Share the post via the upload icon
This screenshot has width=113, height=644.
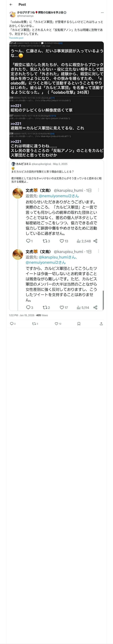(101, 324)
